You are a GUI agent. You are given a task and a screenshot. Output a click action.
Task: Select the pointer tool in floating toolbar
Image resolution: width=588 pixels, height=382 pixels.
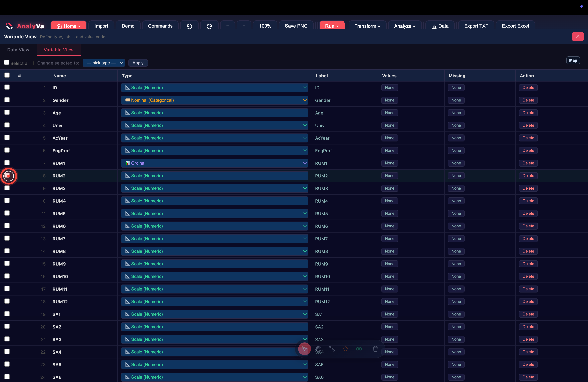pos(304,349)
